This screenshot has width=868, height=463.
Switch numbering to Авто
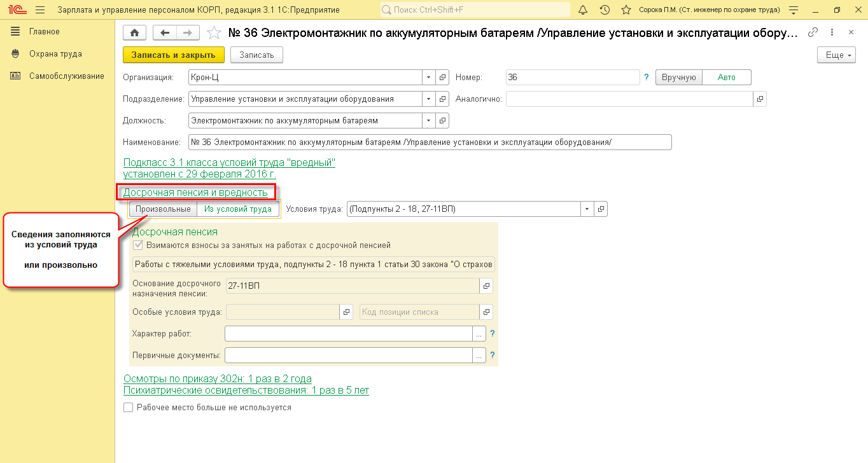click(727, 77)
